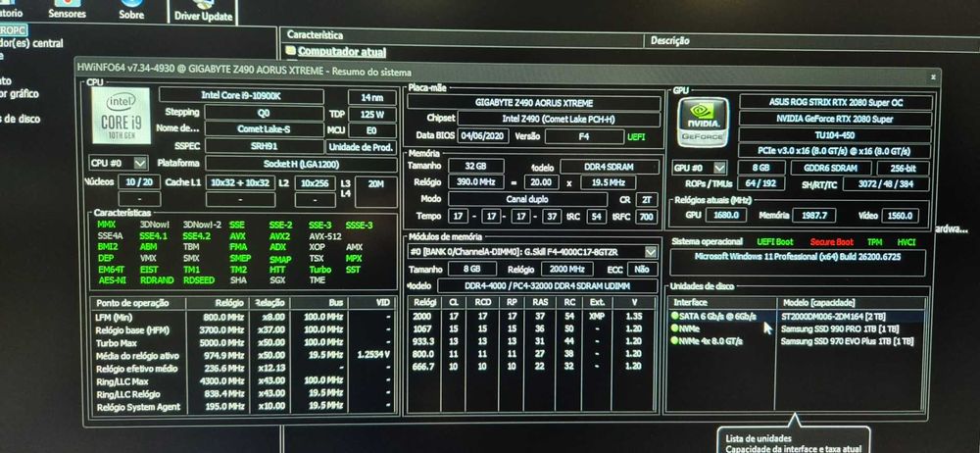Open the Computador atual link
Viewport: 980px width, 453px height.
(x=342, y=52)
